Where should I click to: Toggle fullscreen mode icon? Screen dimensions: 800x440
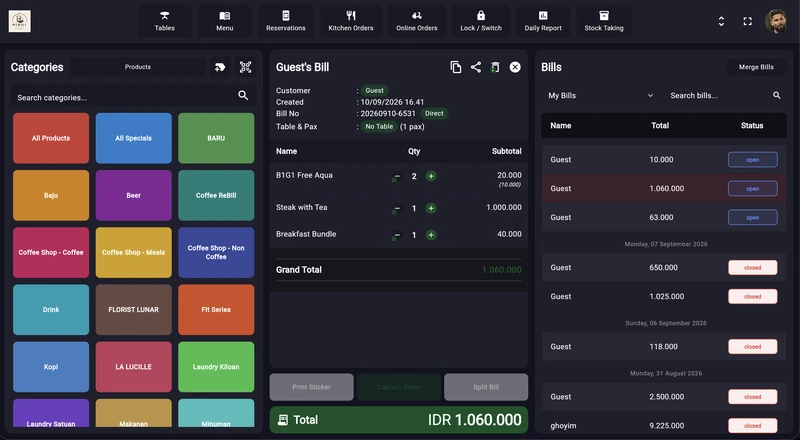coord(747,21)
